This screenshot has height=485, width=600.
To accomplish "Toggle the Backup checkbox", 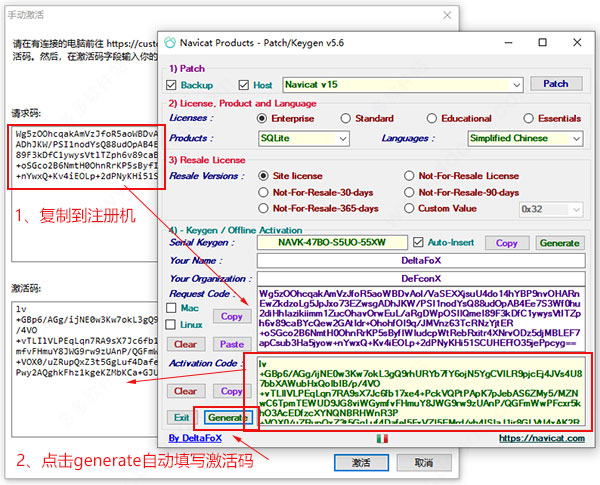I will click(171, 85).
